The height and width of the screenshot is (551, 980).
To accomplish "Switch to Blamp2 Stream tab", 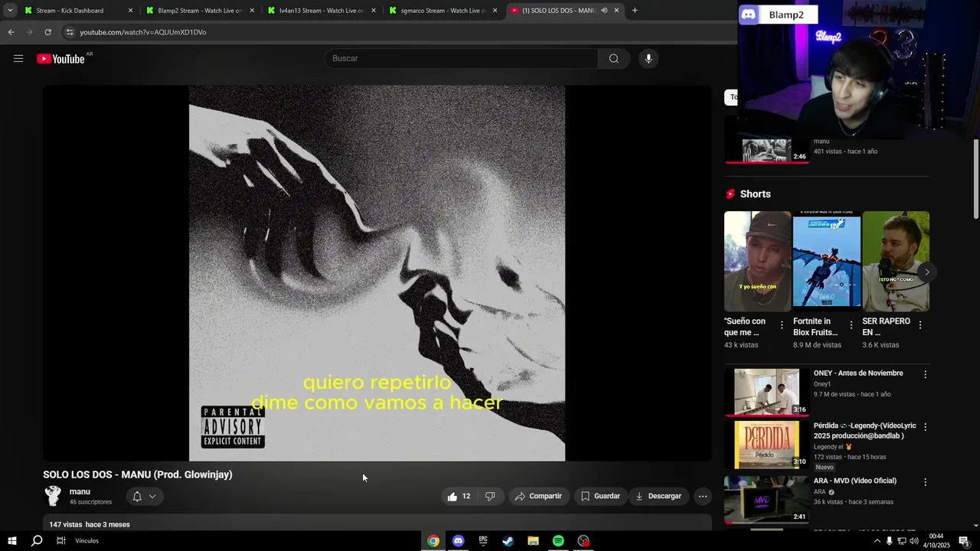I will pyautogui.click(x=199, y=11).
